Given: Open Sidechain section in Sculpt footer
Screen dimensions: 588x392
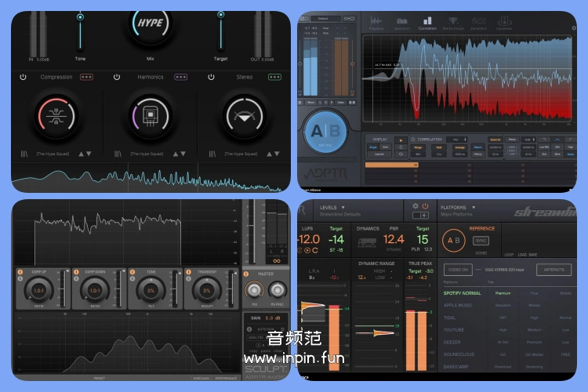Looking at the screenshot, I should coord(201,378).
